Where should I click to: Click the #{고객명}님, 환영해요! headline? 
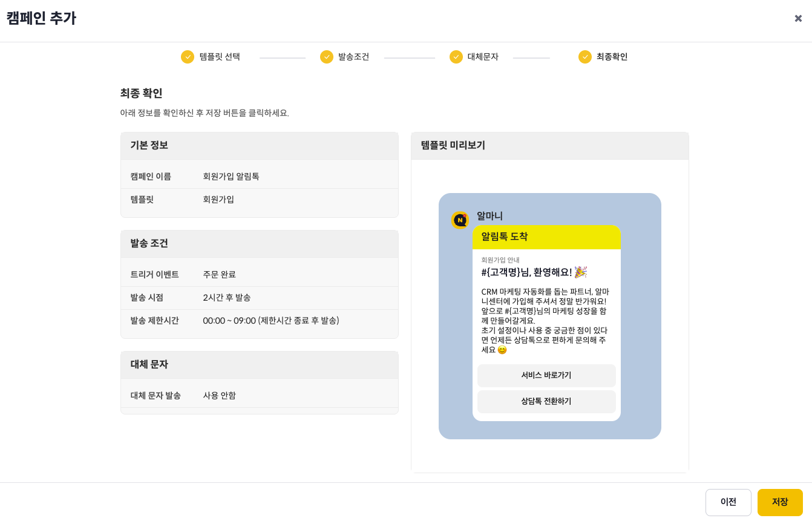(526, 272)
